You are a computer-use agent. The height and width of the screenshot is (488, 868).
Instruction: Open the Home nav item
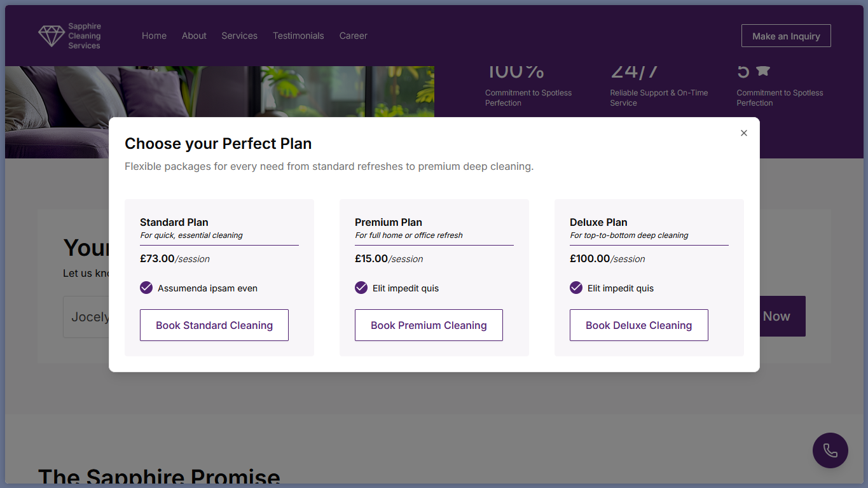(154, 36)
